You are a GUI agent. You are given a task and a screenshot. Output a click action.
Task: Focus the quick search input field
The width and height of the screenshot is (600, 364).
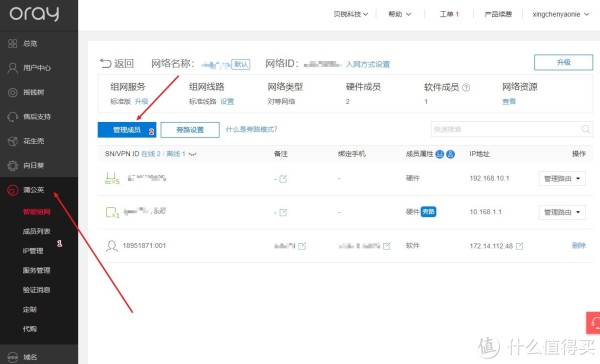coord(505,129)
